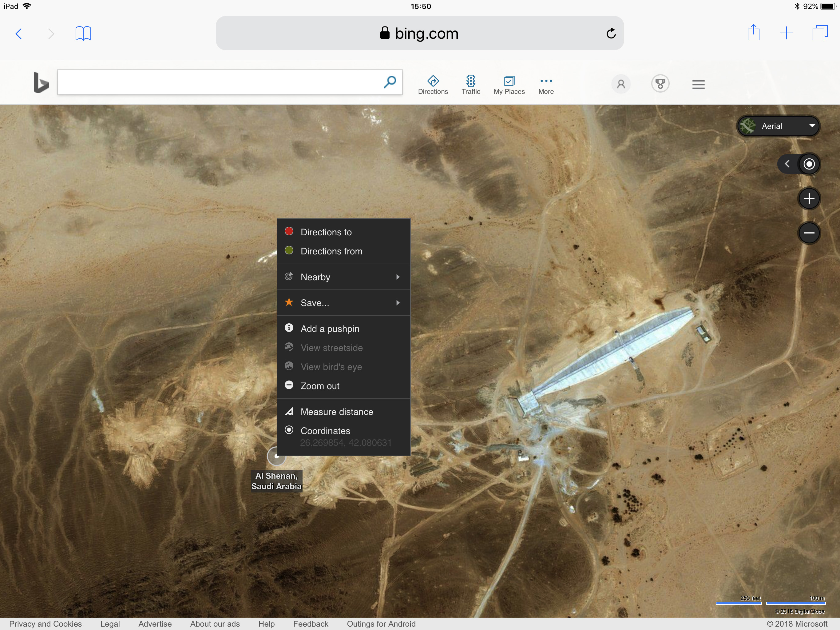Image resolution: width=840 pixels, height=630 pixels.
Task: Zoom out with the minus map button
Action: click(x=809, y=233)
